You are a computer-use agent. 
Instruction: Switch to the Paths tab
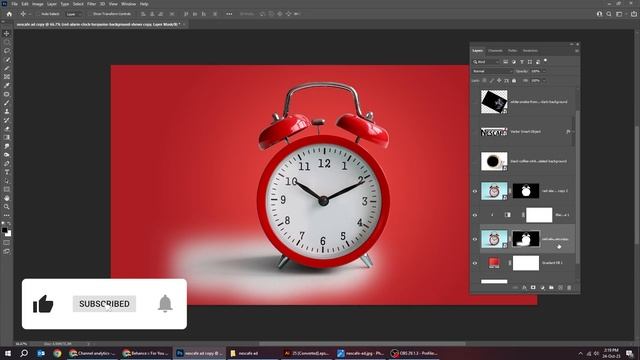click(513, 51)
